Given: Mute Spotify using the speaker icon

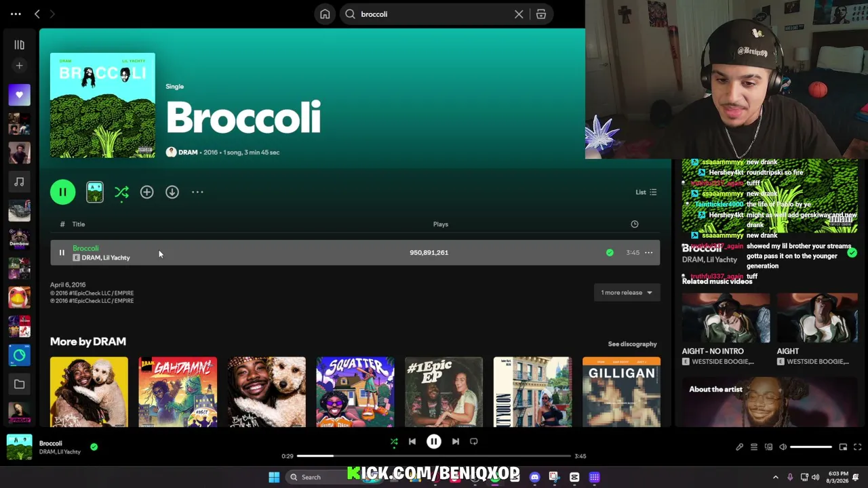Looking at the screenshot, I should pos(783,447).
